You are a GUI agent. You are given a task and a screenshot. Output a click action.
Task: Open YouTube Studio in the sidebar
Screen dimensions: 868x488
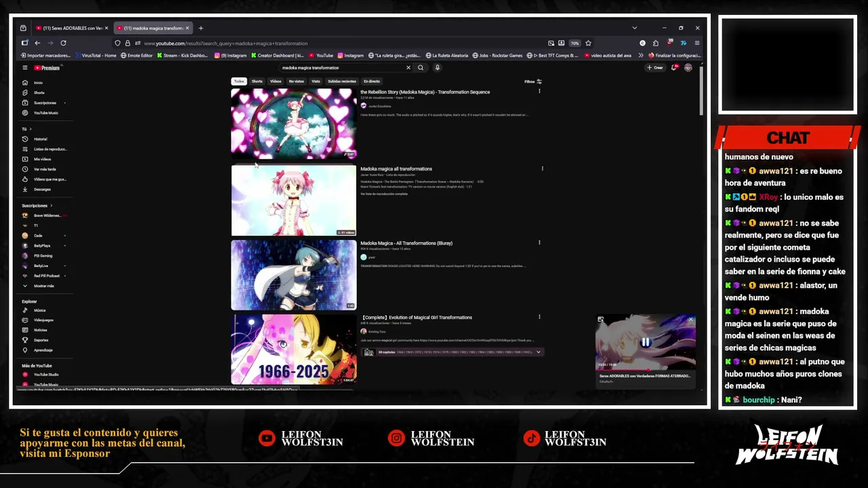pos(45,375)
